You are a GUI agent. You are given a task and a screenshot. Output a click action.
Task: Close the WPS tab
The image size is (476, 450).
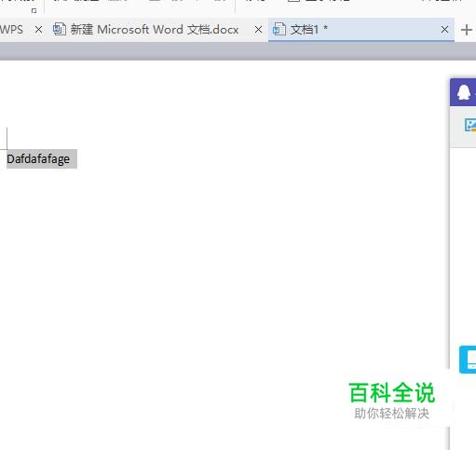38,30
